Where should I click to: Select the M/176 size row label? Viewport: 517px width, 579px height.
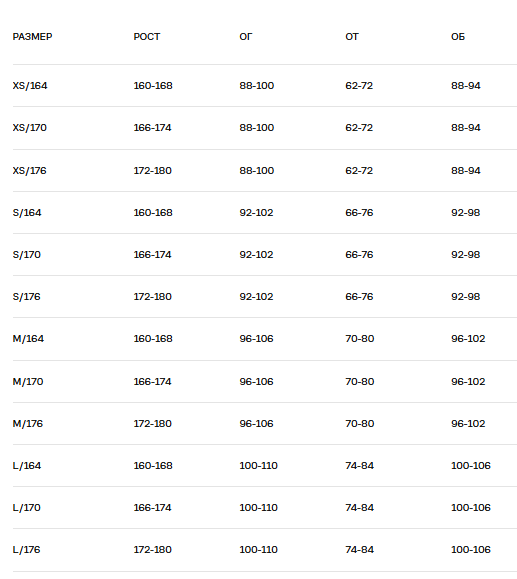pos(28,424)
